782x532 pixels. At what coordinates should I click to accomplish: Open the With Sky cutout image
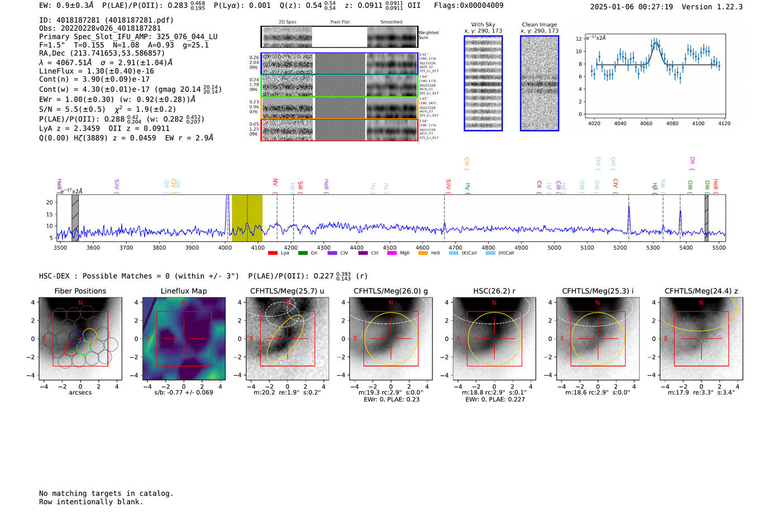[483, 83]
